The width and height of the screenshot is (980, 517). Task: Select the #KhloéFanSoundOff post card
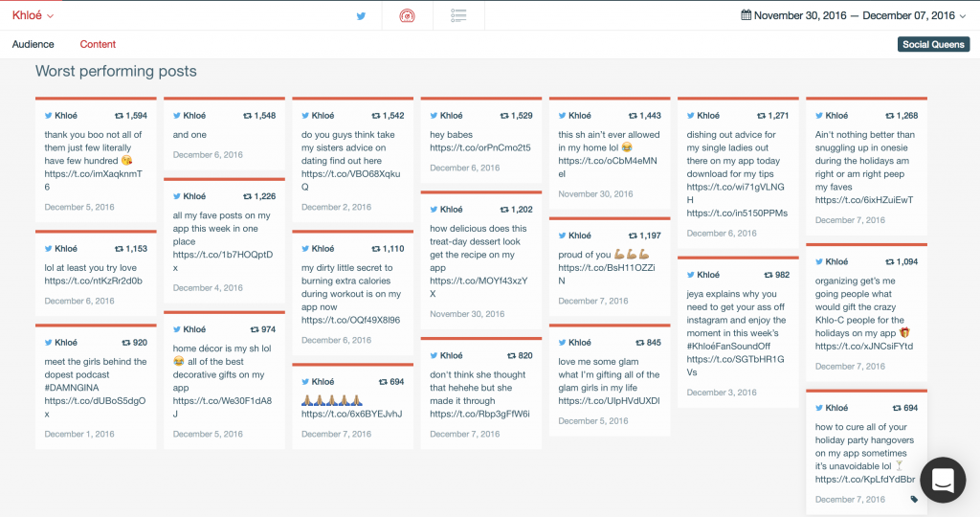click(737, 332)
